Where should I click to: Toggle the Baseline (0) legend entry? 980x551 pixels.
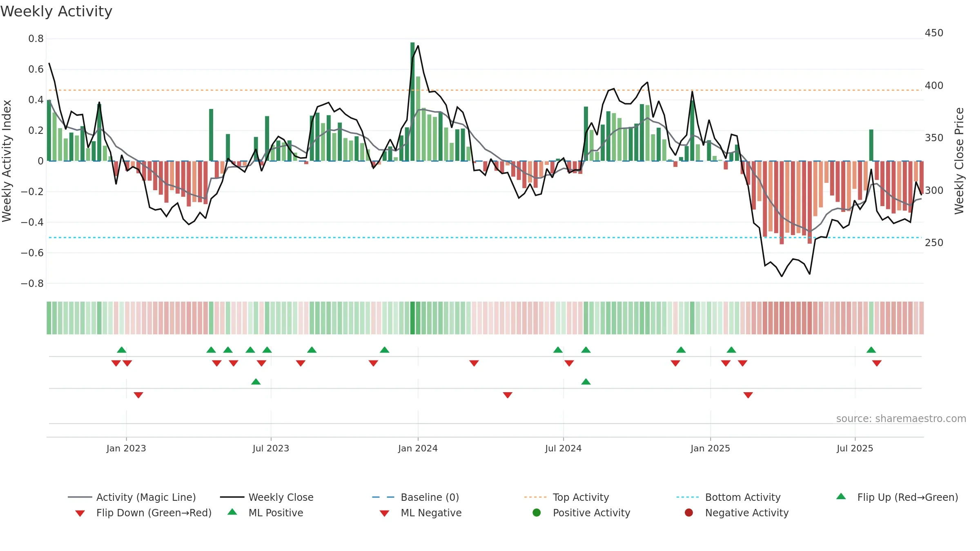click(x=416, y=497)
